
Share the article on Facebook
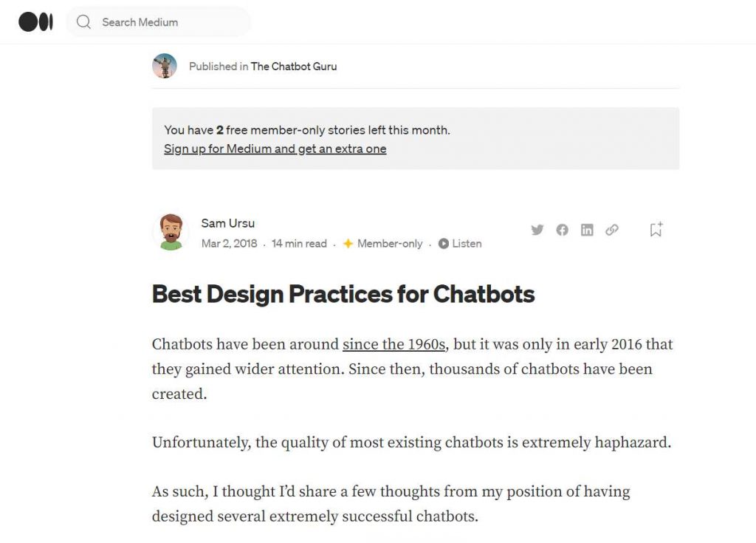(x=562, y=230)
